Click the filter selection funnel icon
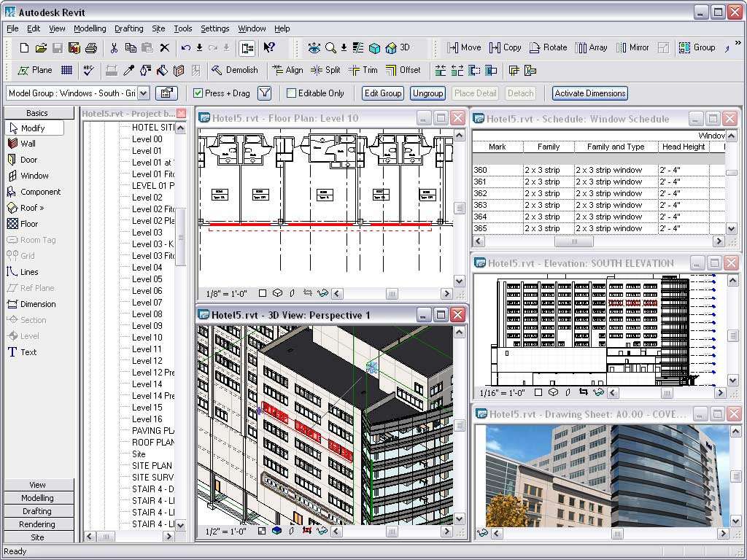This screenshot has height=560, width=747. pyautogui.click(x=265, y=93)
